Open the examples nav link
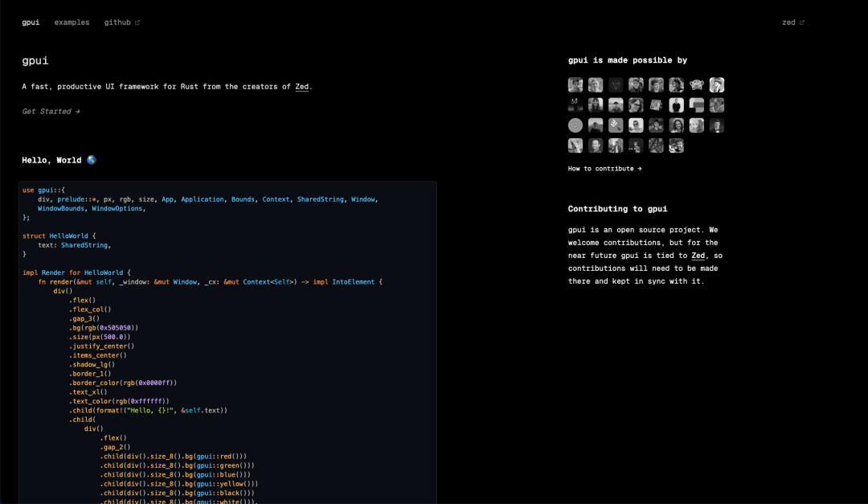This screenshot has width=868, height=504. [72, 23]
